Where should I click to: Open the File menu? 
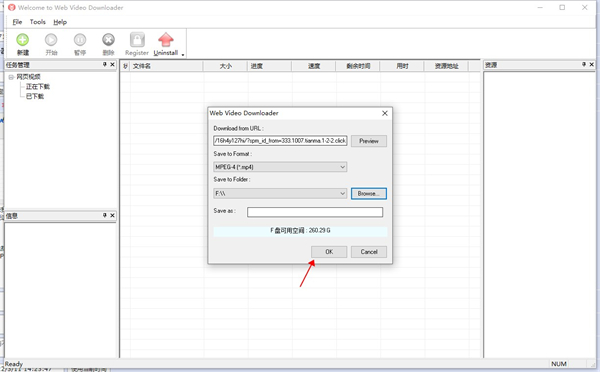(x=17, y=22)
